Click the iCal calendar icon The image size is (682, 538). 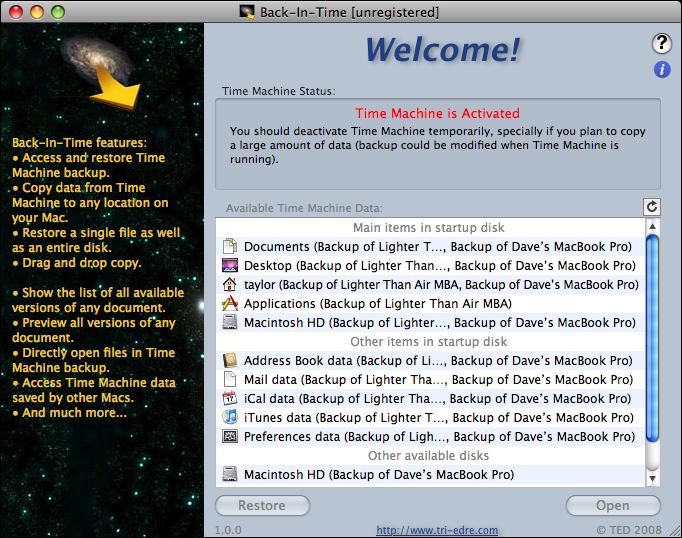pyautogui.click(x=230, y=398)
